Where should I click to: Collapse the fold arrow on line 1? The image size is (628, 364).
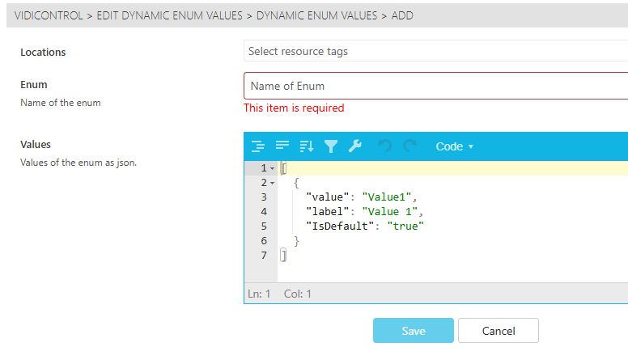pyautogui.click(x=272, y=168)
